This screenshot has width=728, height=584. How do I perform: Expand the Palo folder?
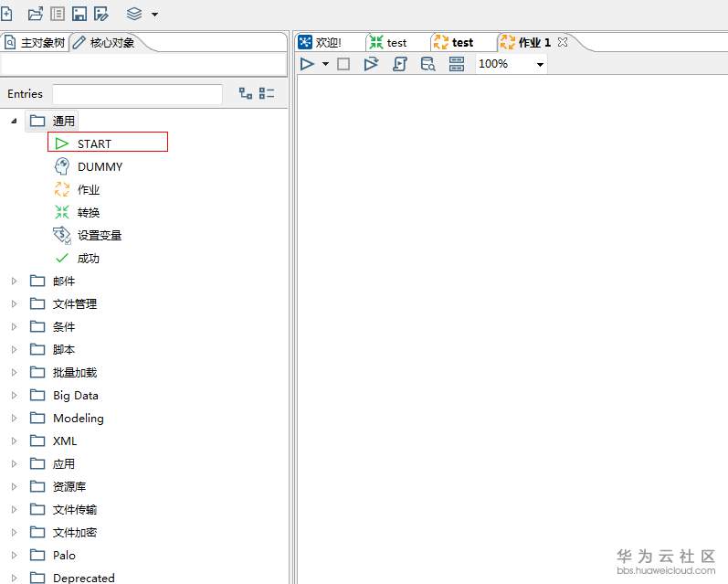[x=14, y=555]
